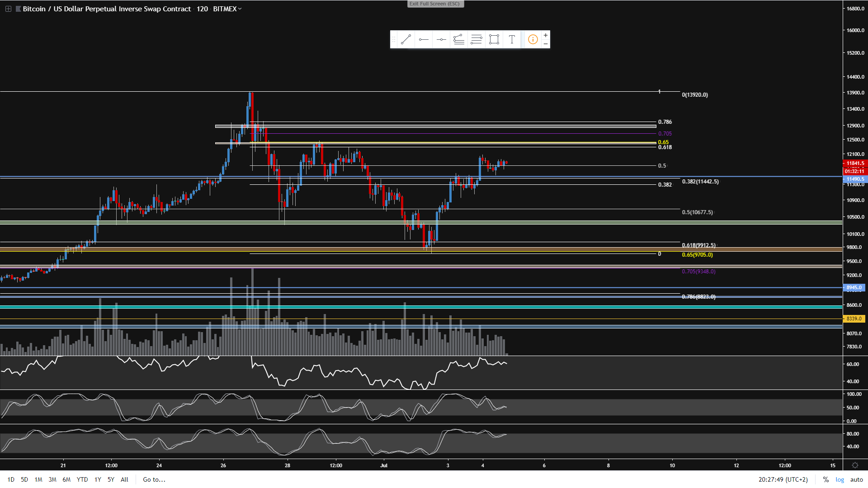
Task: Select the Text annotation tool
Action: pyautogui.click(x=512, y=40)
